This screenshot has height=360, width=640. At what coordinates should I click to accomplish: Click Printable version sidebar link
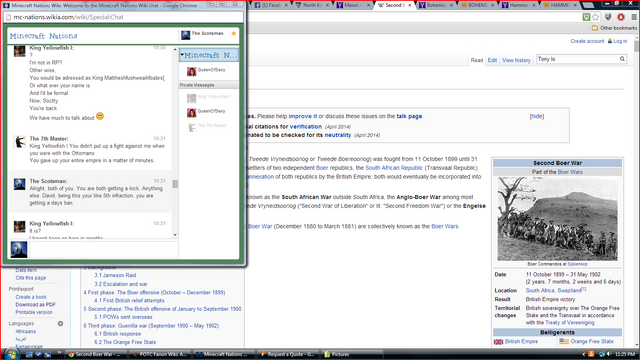click(x=34, y=312)
